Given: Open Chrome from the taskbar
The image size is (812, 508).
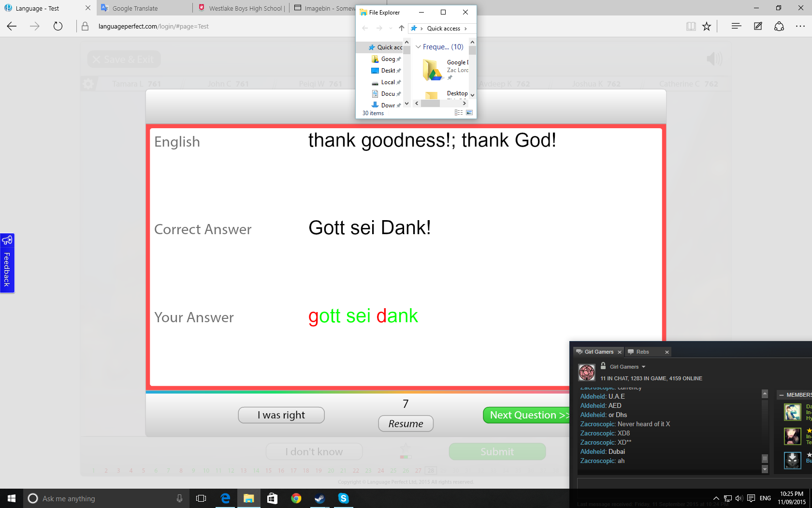Looking at the screenshot, I should pyautogui.click(x=296, y=498).
